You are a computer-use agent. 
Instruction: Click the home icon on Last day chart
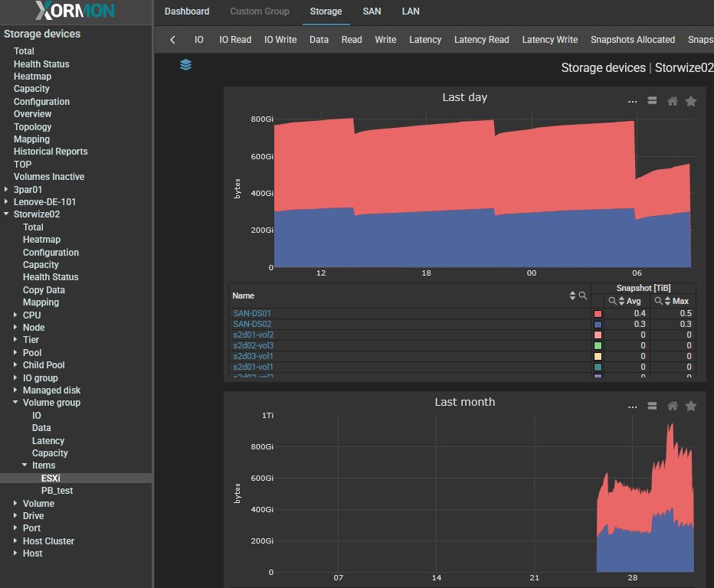[x=672, y=101]
